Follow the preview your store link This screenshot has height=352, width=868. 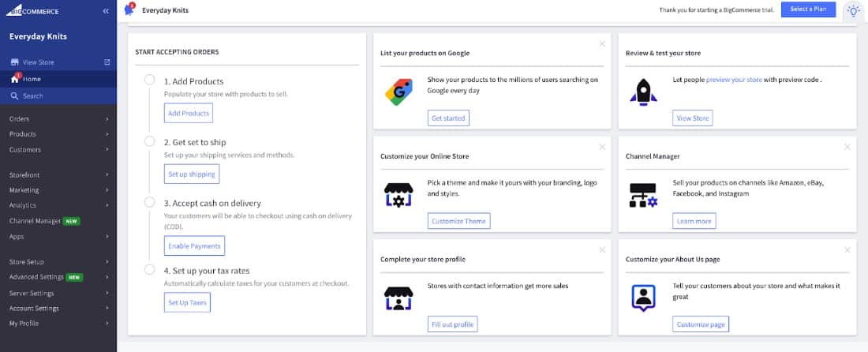734,80
